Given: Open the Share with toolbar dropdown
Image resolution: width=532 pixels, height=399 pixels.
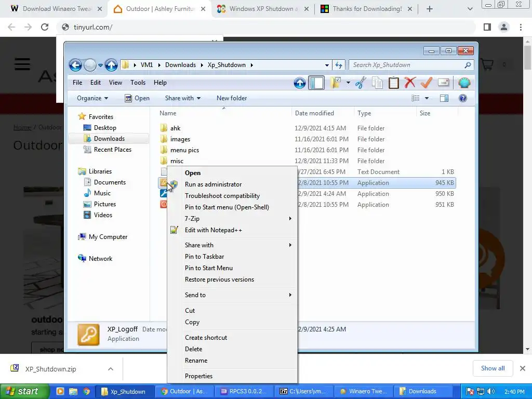Looking at the screenshot, I should tap(182, 98).
